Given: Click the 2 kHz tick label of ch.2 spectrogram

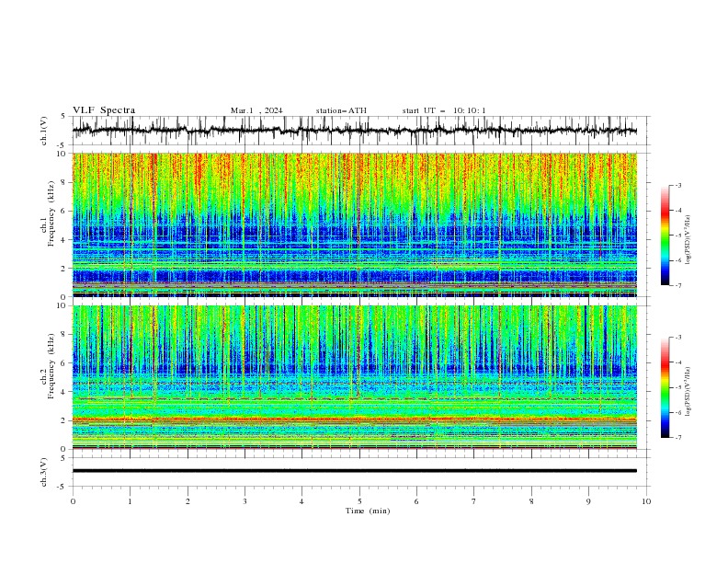Looking at the screenshot, I should click(65, 420).
